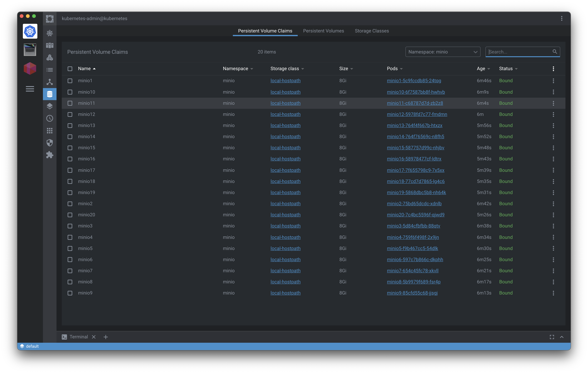Select the minio19 row name
The height and width of the screenshot is (373, 588).
86,193
